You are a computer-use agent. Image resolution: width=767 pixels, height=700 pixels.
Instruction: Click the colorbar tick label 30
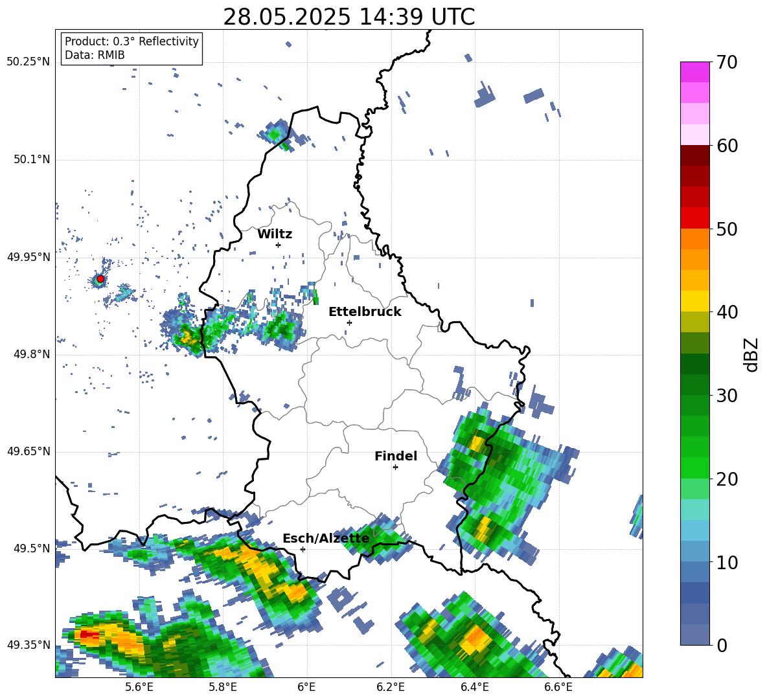tap(727, 396)
